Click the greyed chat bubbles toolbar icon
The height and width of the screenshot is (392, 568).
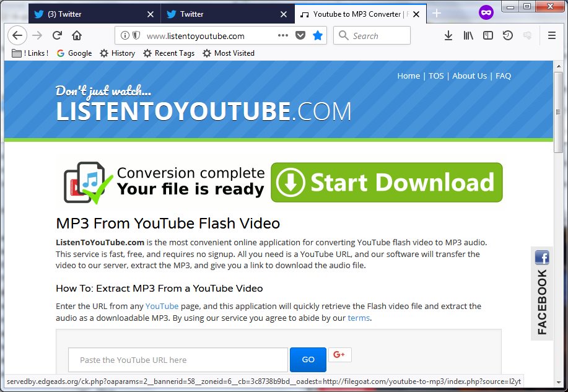(x=527, y=35)
